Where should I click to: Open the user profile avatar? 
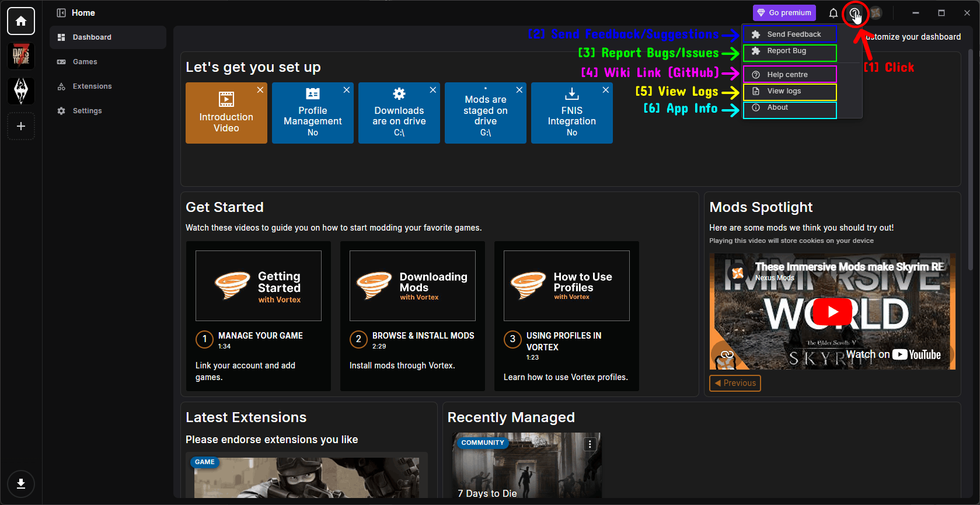point(876,13)
